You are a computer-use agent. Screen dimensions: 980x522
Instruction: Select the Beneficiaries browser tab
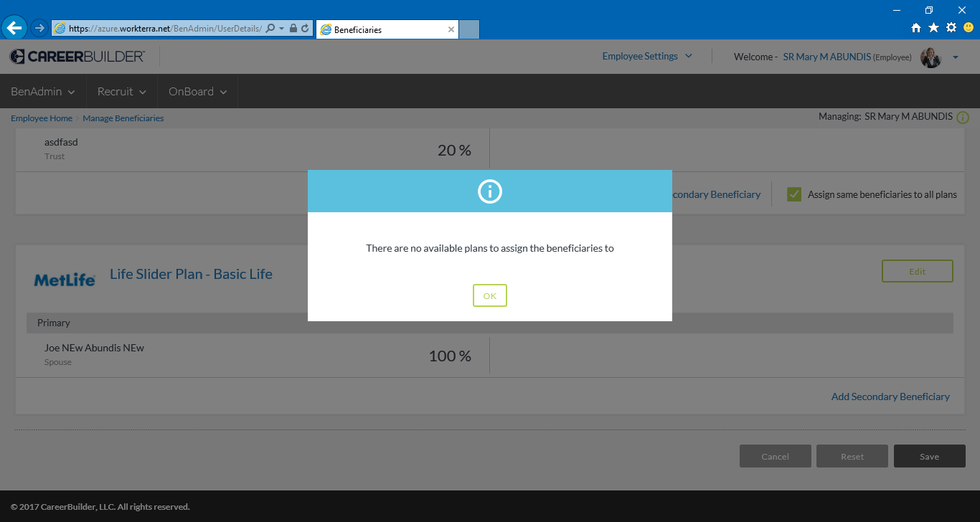pyautogui.click(x=384, y=30)
